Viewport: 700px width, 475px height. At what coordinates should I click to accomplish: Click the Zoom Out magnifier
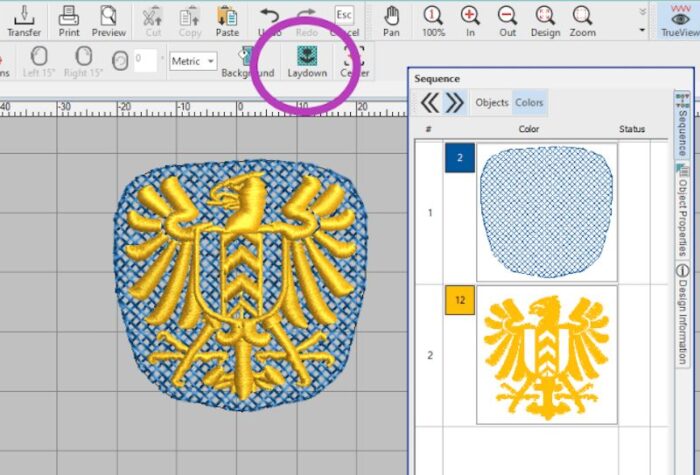click(508, 20)
